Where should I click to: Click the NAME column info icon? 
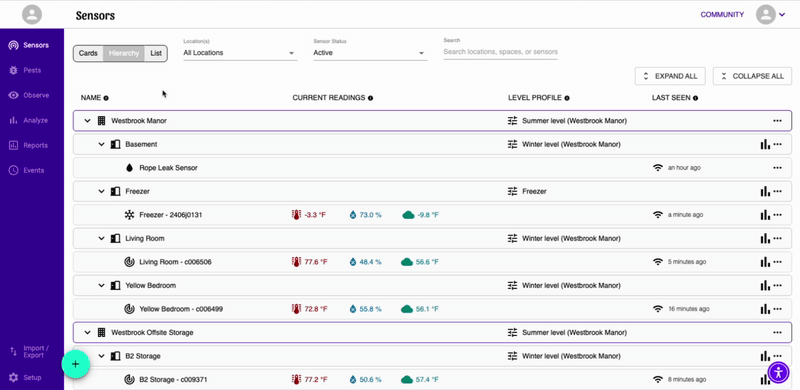point(106,98)
